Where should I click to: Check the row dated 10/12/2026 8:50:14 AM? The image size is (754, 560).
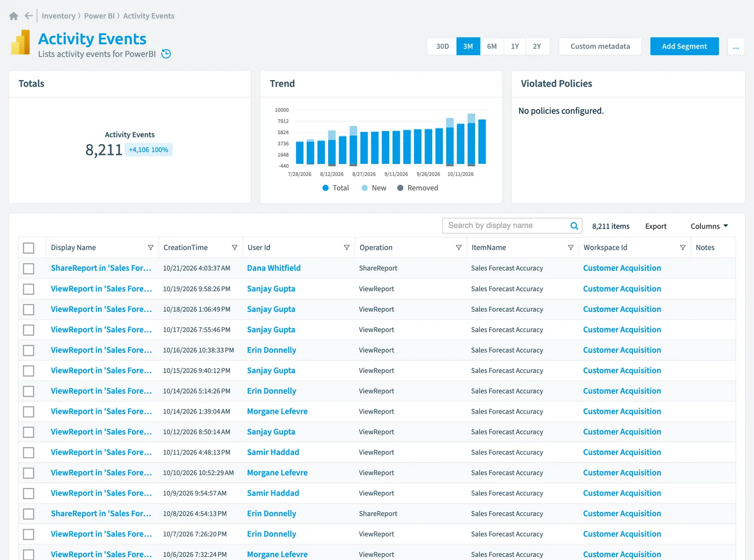click(x=29, y=432)
